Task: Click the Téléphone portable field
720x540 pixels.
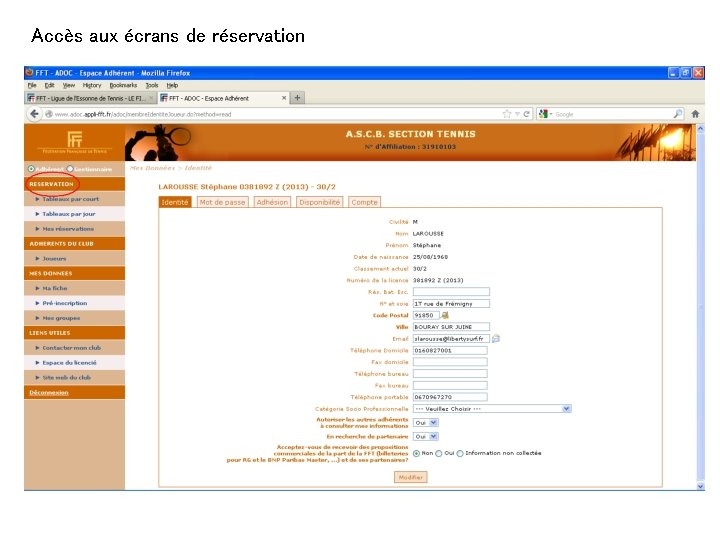Action: coord(450,397)
